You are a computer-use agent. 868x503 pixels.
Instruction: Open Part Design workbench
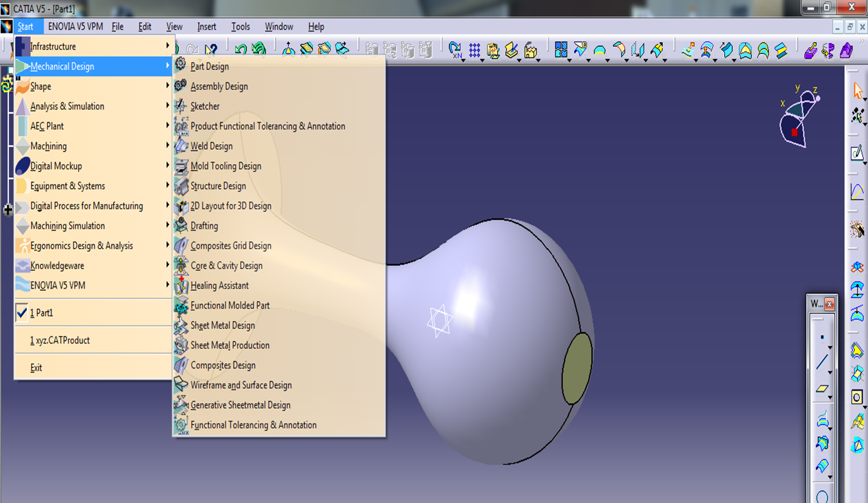(x=209, y=67)
